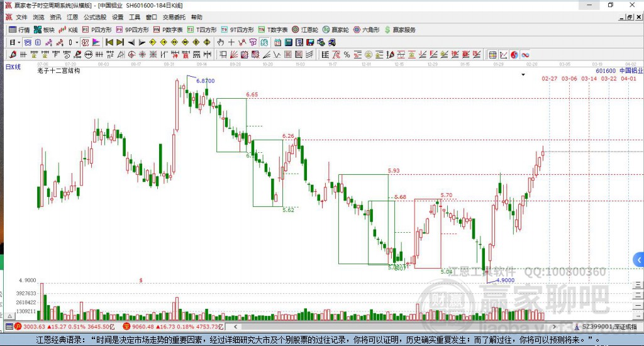
Task: Click the 03-14 date marker
Action: pyautogui.click(x=589, y=79)
